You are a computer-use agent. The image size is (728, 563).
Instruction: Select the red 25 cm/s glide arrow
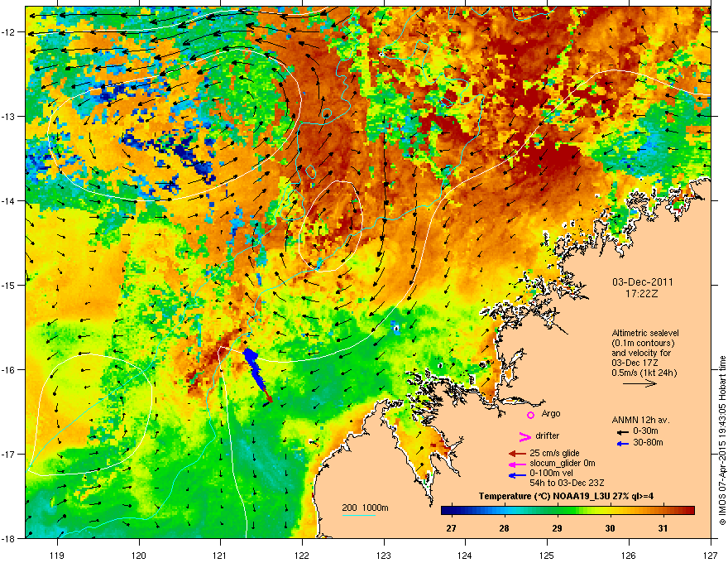[517, 454]
